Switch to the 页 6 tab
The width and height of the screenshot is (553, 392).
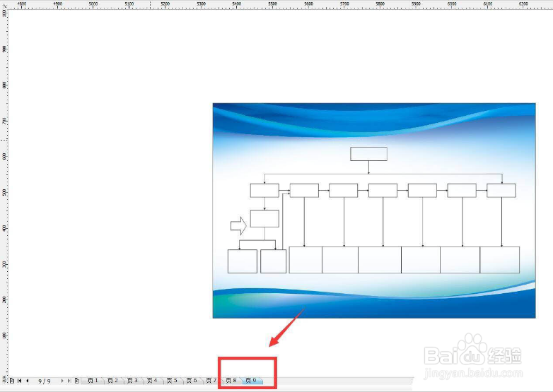coord(192,381)
